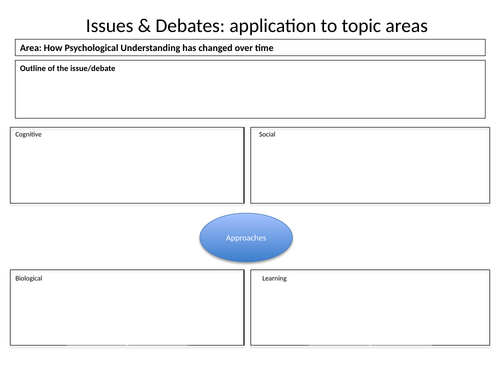The height and width of the screenshot is (375, 500).
Task: Click 'How Psychological Understanding has changed' text
Action: click(138, 48)
